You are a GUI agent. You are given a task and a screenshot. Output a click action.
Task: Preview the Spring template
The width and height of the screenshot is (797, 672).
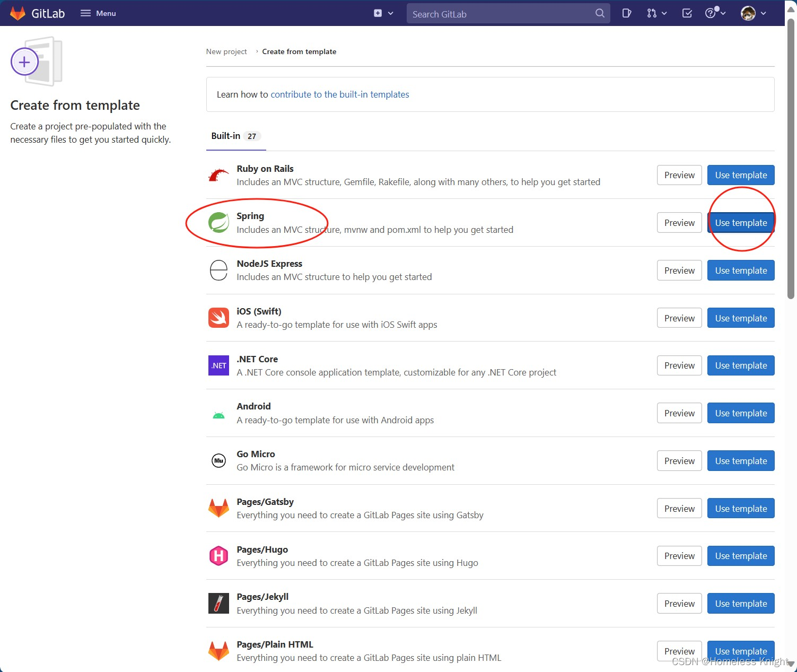tap(679, 223)
